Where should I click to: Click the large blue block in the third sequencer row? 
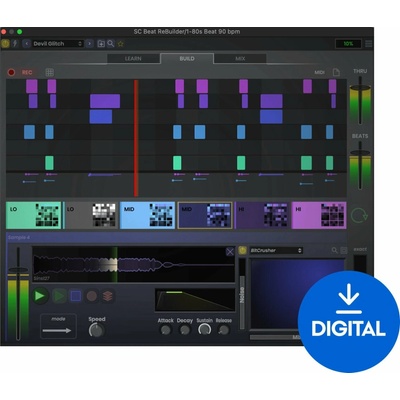[101, 117]
